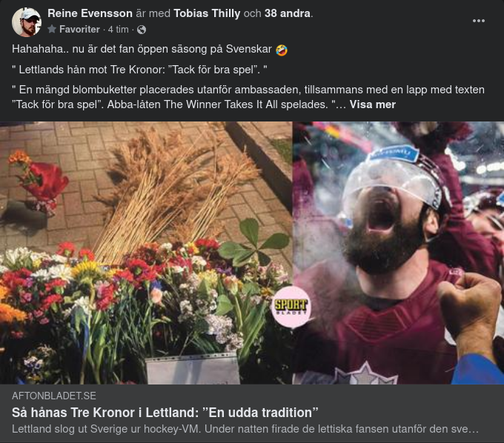Open Tobias Thilly's tagged profile

coord(208,13)
